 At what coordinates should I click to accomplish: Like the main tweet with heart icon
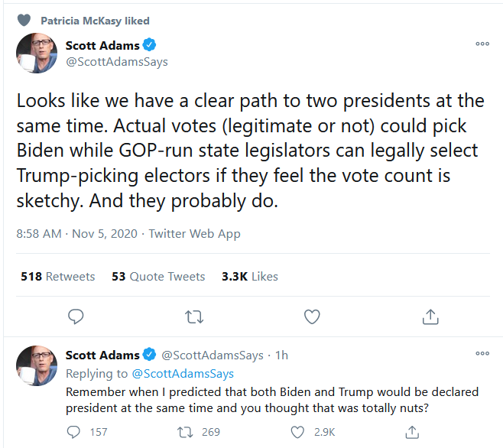point(312,316)
